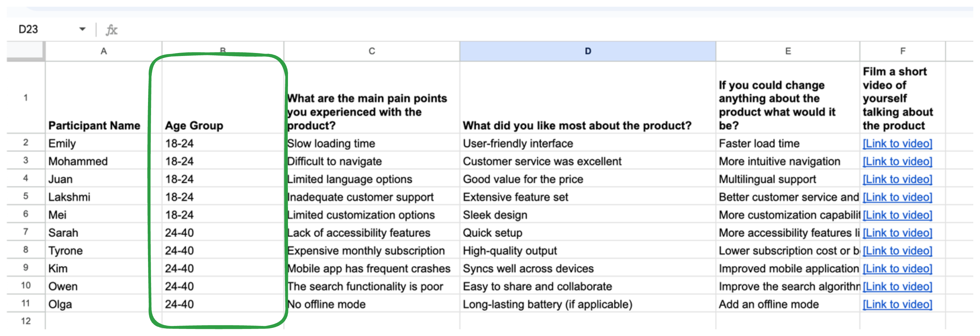Select the cell containing 'Kim'
The height and width of the screenshot is (336, 980).
coord(103,267)
